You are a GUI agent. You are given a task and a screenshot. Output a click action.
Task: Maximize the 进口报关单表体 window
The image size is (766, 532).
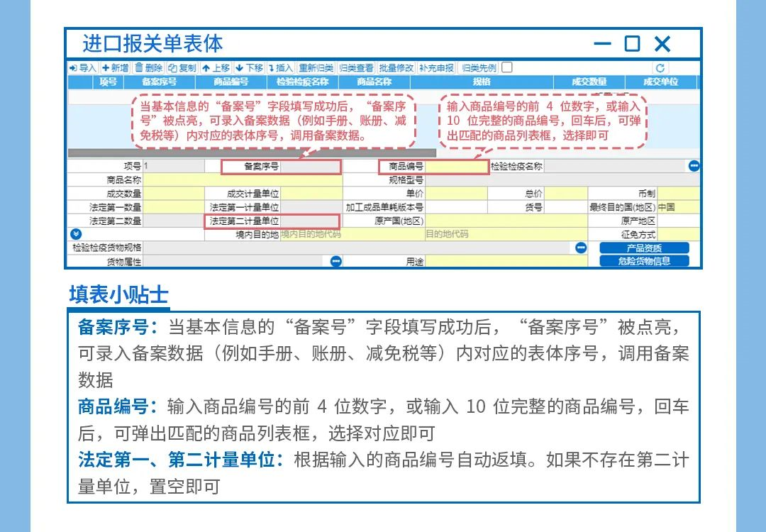click(x=633, y=43)
